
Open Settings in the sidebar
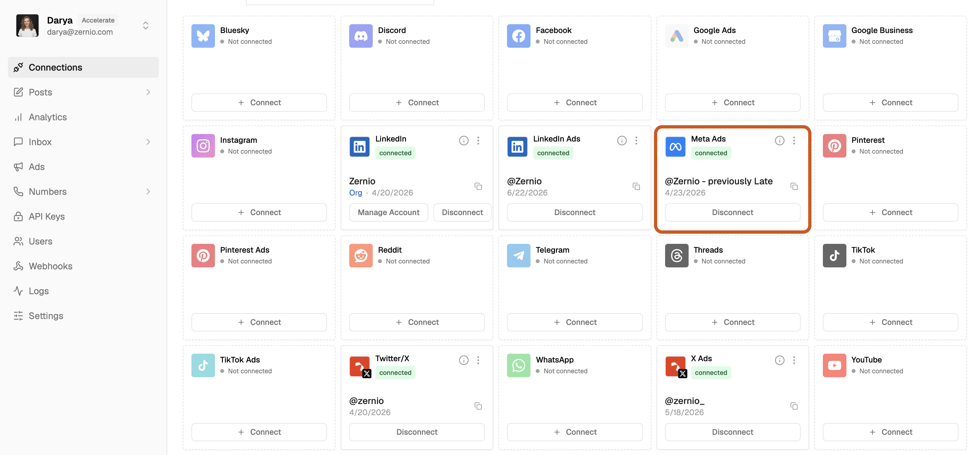tap(83, 316)
